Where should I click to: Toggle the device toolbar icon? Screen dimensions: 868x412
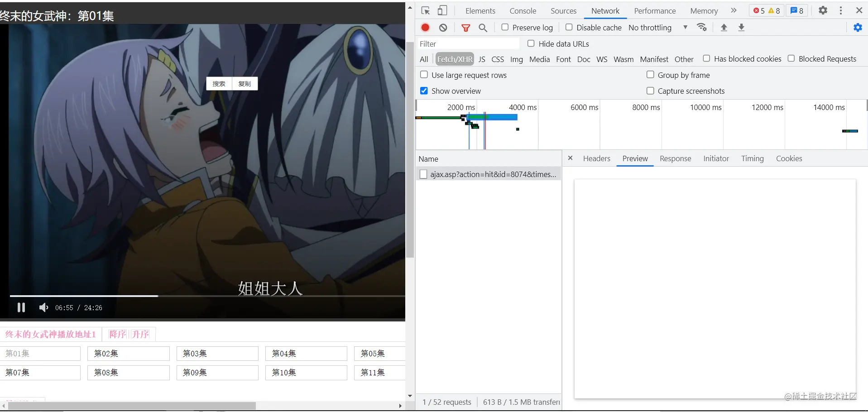[x=442, y=10]
